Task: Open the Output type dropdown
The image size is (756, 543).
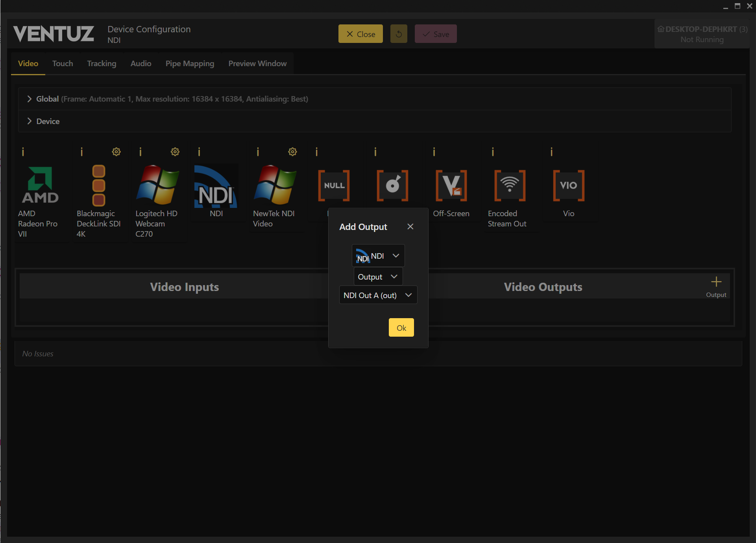Action: [378, 277]
